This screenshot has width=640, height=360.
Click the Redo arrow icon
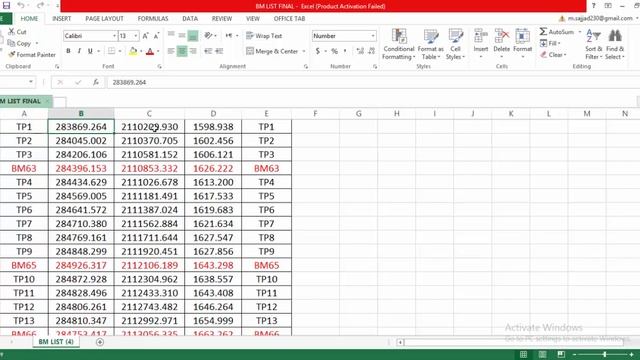click(40, 6)
